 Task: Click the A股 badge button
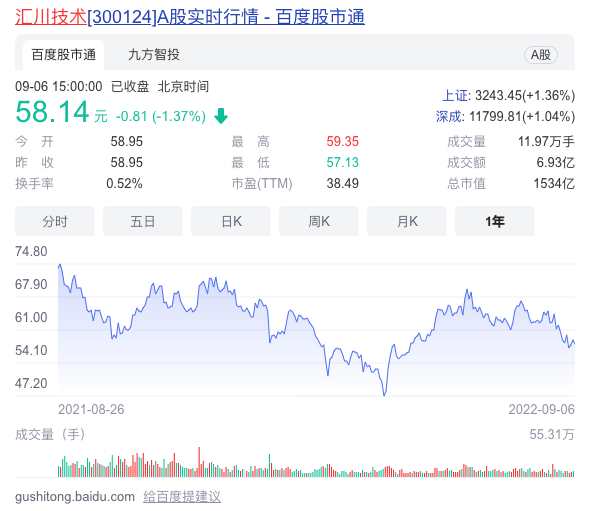coord(541,55)
